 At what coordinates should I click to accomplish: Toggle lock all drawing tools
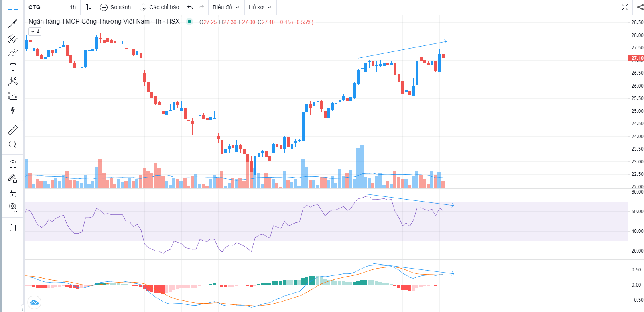pos(13,193)
